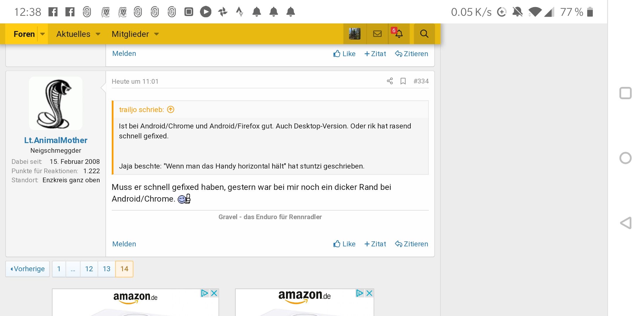
Task: Open the Lt.AnimalMother cobra avatar
Action: [x=56, y=103]
